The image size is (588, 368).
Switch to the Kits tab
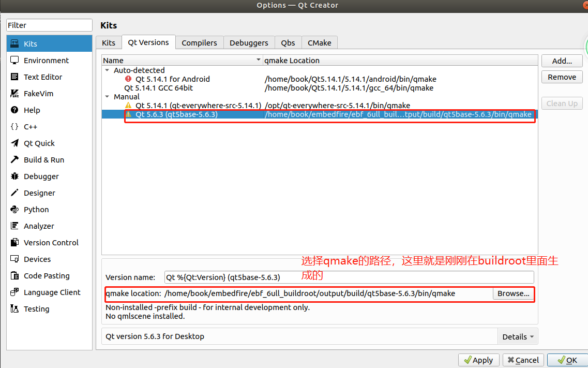pos(109,43)
